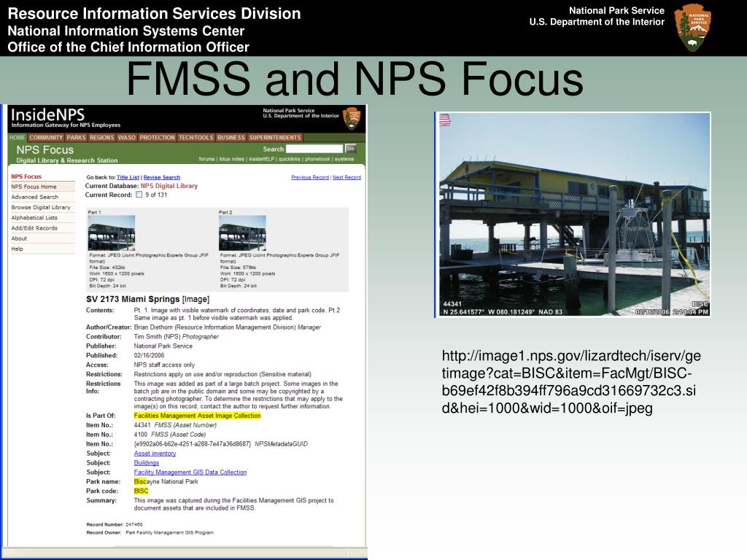Tick the Current Record checkbox
Screen dimensions: 747x560
click(x=139, y=195)
